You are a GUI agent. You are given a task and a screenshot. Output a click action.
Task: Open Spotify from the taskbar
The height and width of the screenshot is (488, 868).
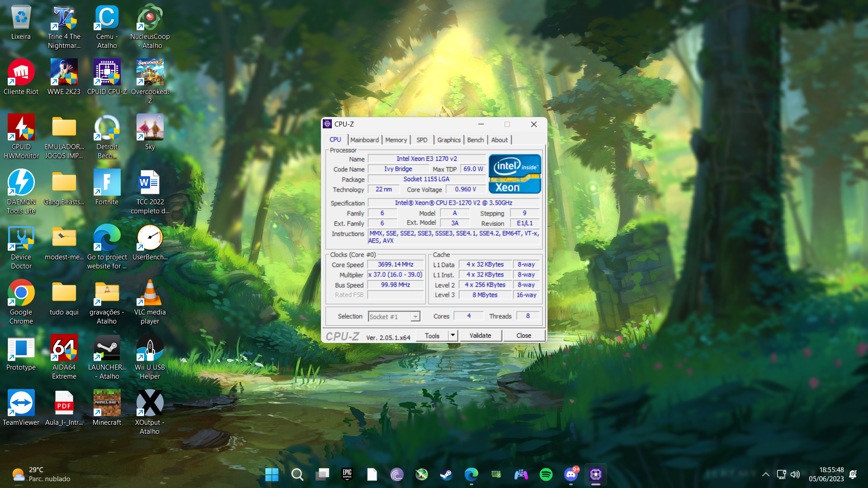click(x=546, y=474)
